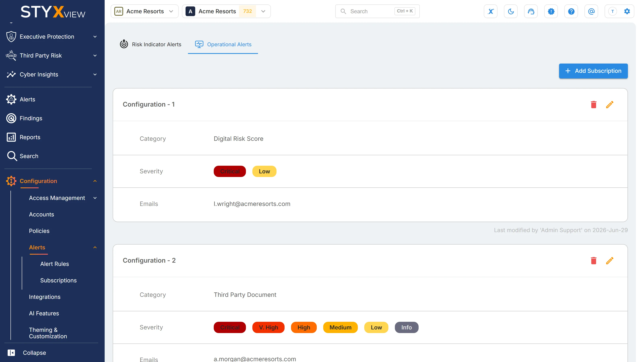Screen dimensions: 644x362
Task: Open AI Features page
Action: point(44,313)
